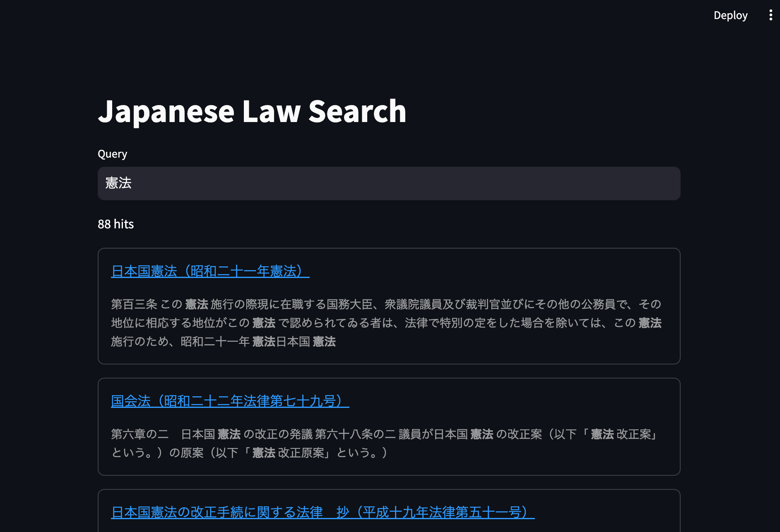
Task: Open the three-dot Streamlit options menu
Action: tap(770, 15)
